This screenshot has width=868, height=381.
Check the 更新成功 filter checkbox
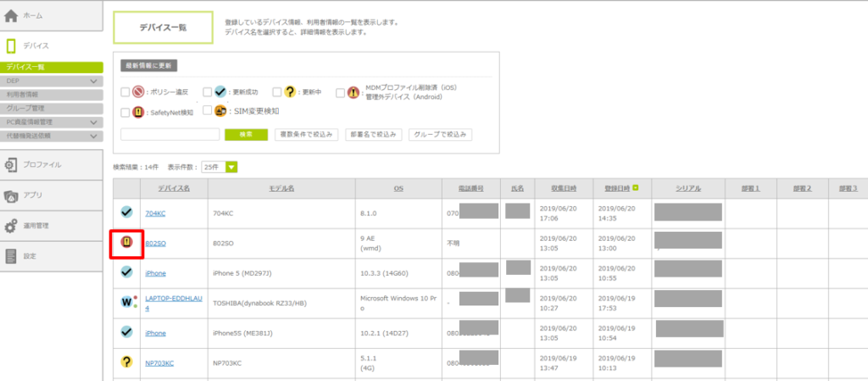[208, 91]
